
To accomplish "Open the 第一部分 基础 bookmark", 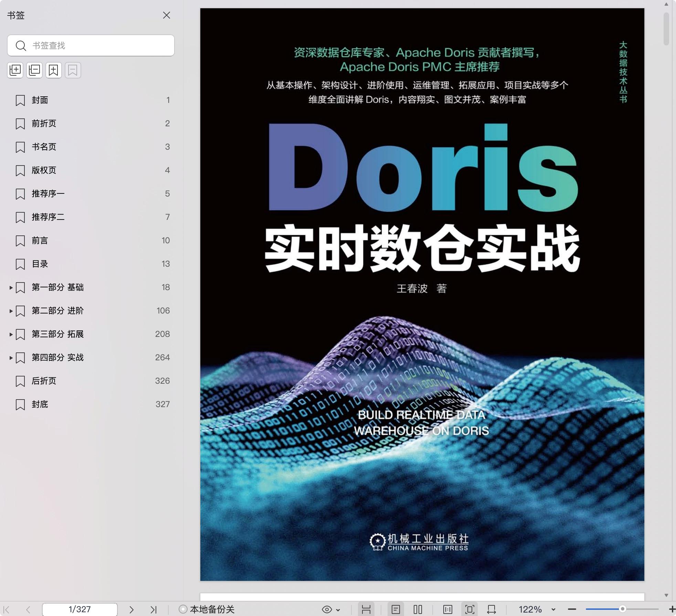I will click(x=58, y=287).
